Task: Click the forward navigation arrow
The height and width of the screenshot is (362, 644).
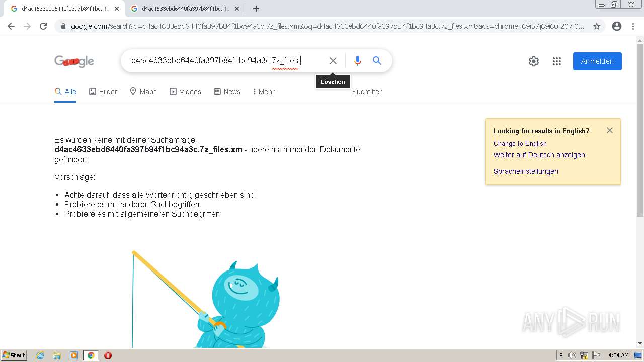Action: 27,26
